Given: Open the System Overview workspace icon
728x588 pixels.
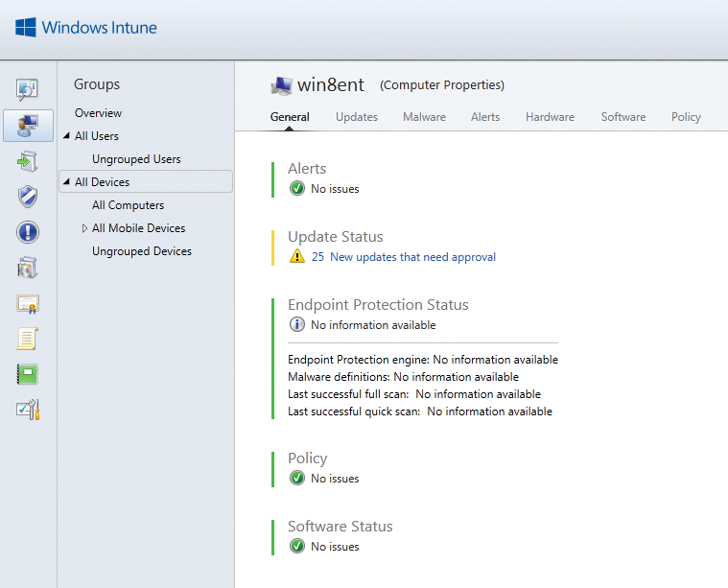Looking at the screenshot, I should pos(28,89).
